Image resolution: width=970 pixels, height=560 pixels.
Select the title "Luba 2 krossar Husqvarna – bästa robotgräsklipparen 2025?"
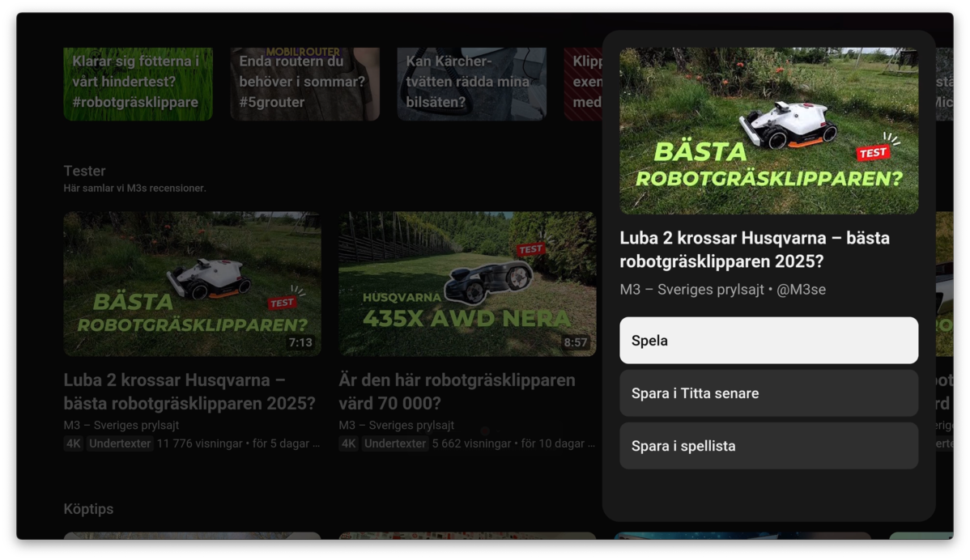[754, 250]
